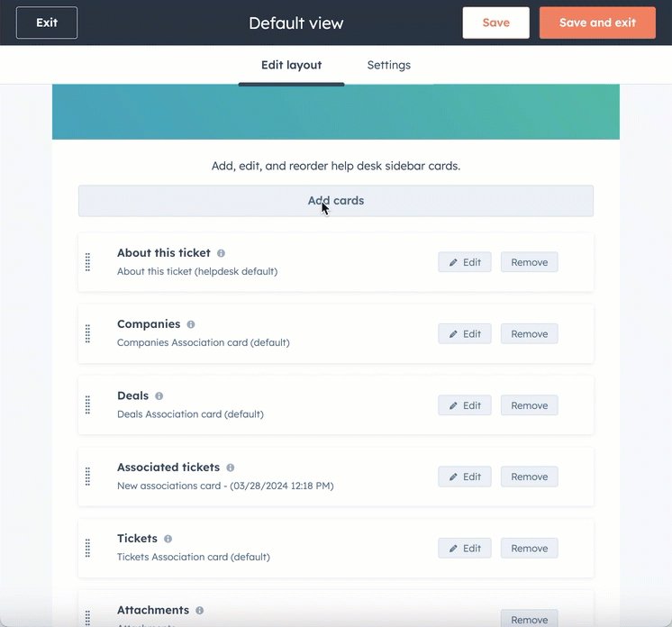This screenshot has height=627, width=672.
Task: Switch to the Settings tab
Action: (388, 65)
